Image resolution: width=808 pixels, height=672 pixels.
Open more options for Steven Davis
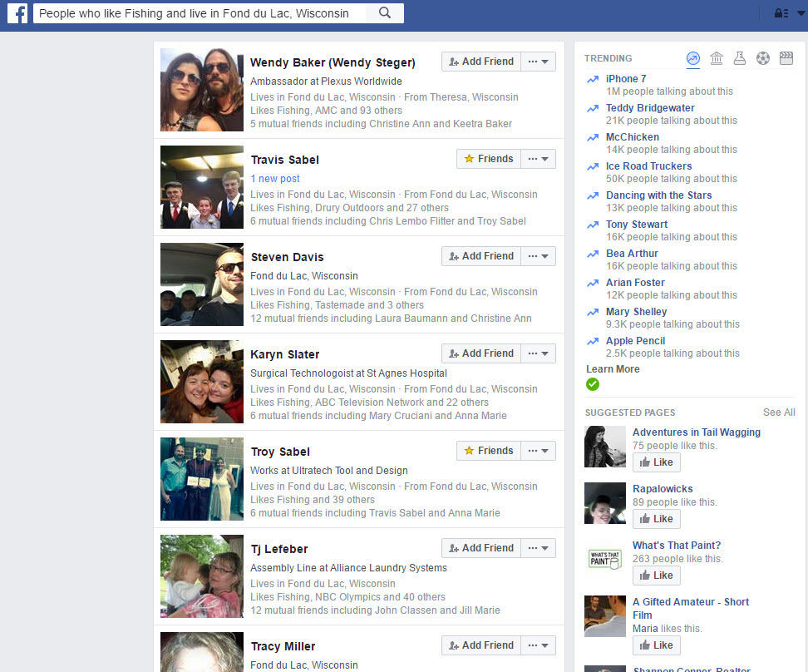tap(539, 256)
